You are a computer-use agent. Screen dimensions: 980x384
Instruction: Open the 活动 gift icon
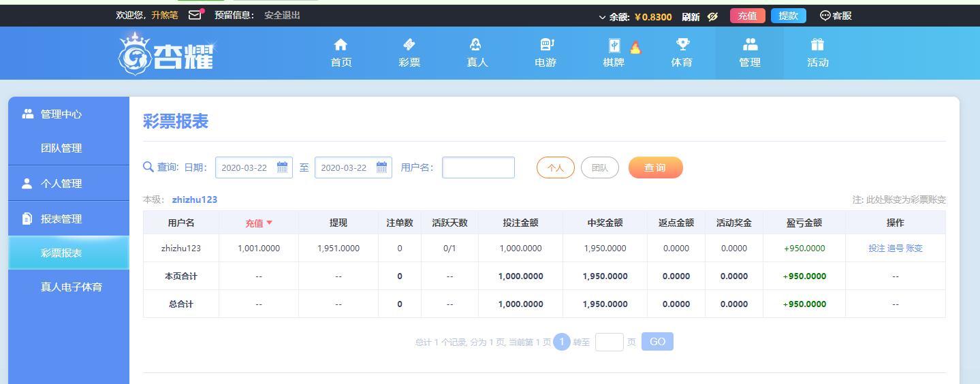click(x=817, y=45)
